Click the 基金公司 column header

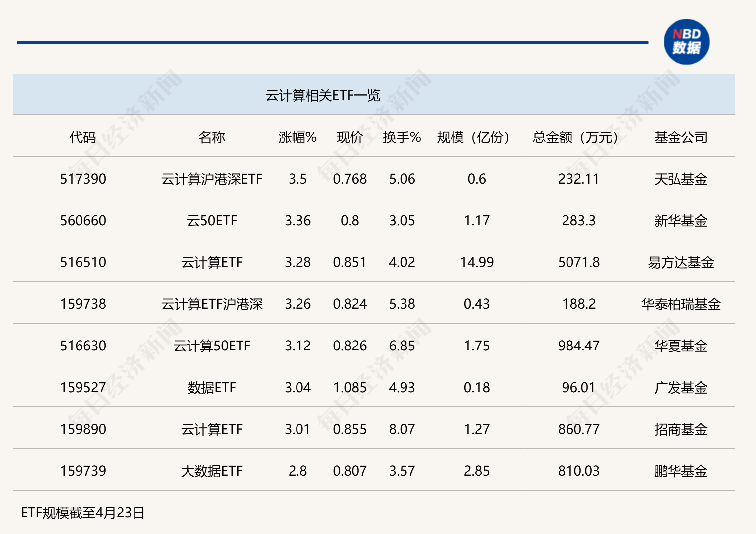coord(681,137)
